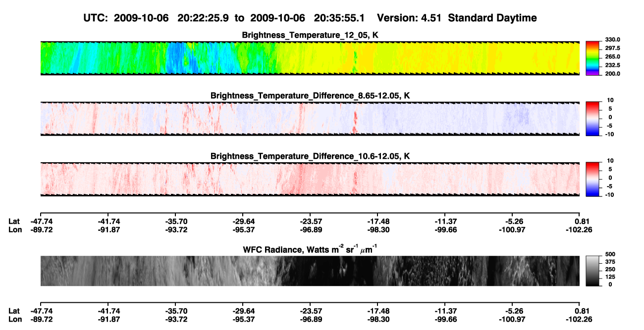This screenshot has height=330, width=644.
Task: Click the "Brightness_Temperature_Difference_10.6-12.05, K" title
Action: click(310, 156)
